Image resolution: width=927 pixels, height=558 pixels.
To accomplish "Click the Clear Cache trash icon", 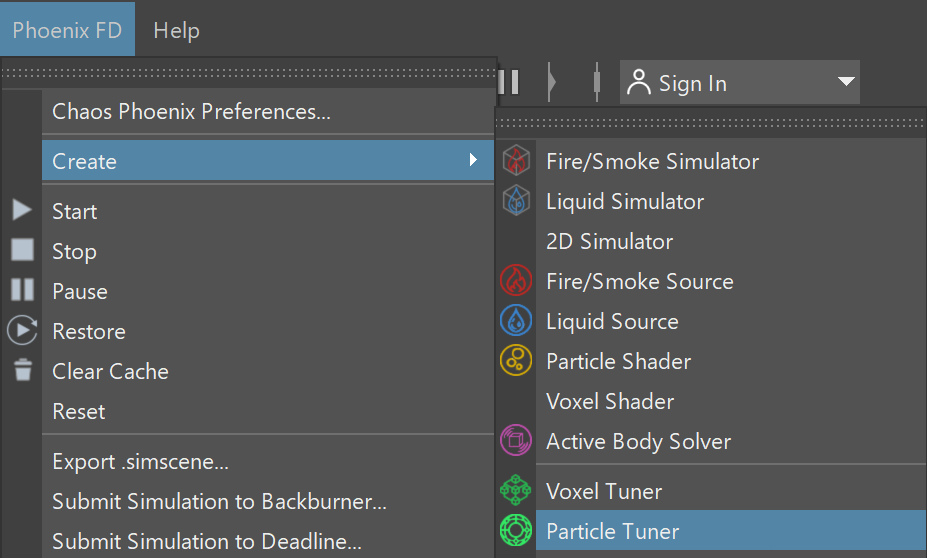I will pyautogui.click(x=23, y=369).
